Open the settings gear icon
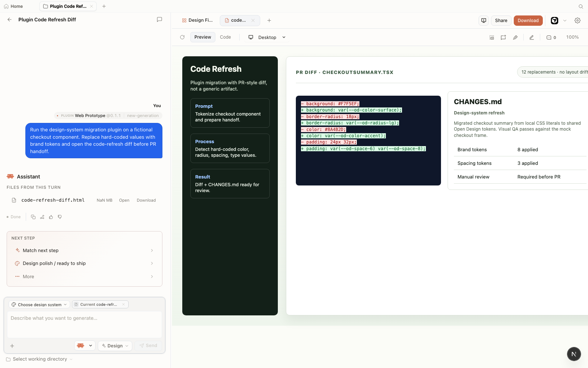The image size is (588, 368). coord(577,21)
